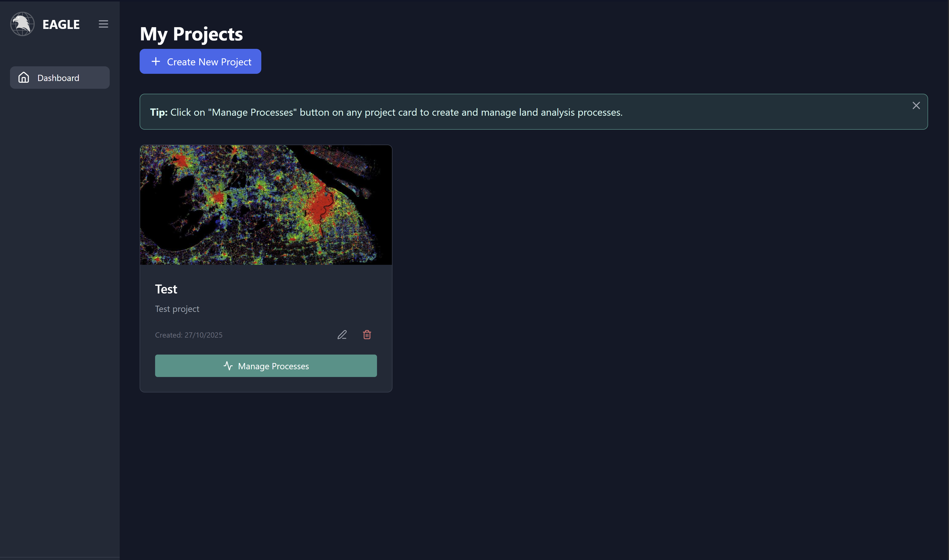Click the activity pulse icon on Manage Processes
Image resolution: width=949 pixels, height=560 pixels.
point(228,366)
